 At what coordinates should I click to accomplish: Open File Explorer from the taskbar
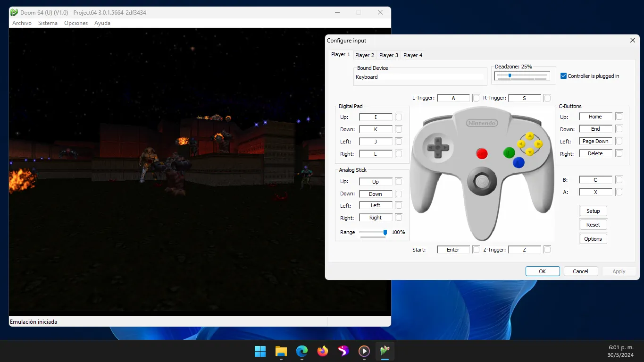pos(281,351)
